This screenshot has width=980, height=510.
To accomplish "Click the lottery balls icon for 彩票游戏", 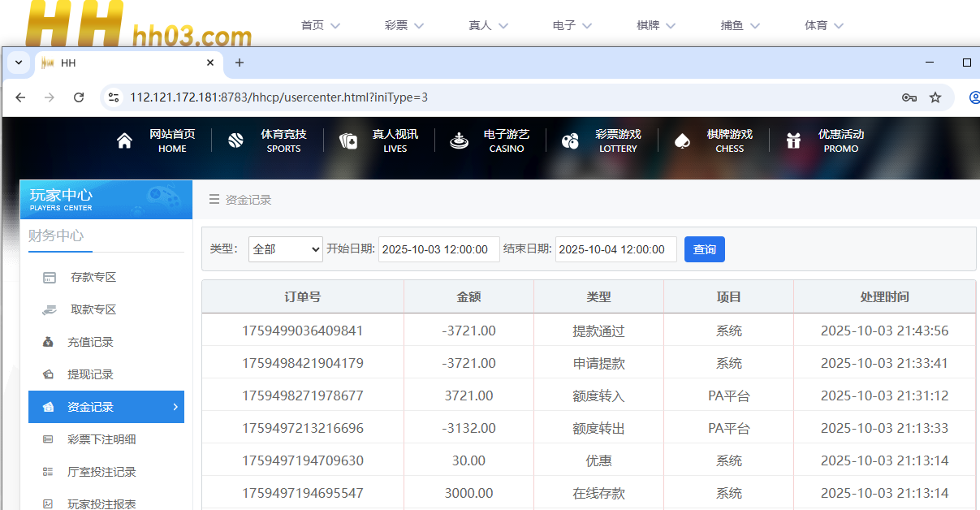I will 571,141.
